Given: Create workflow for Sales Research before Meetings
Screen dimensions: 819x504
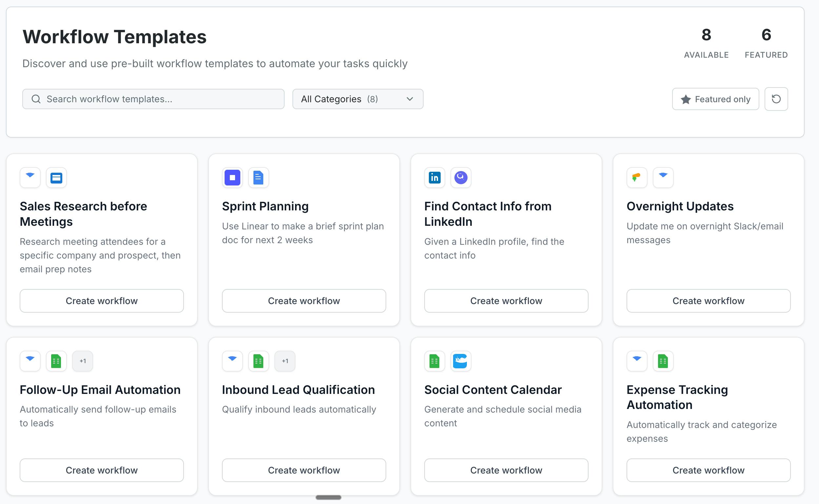Looking at the screenshot, I should point(102,301).
